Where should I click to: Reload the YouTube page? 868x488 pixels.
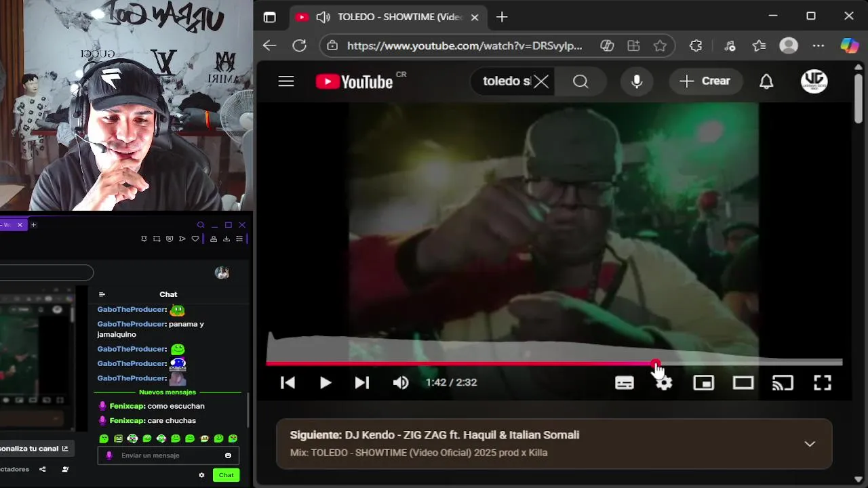click(299, 45)
